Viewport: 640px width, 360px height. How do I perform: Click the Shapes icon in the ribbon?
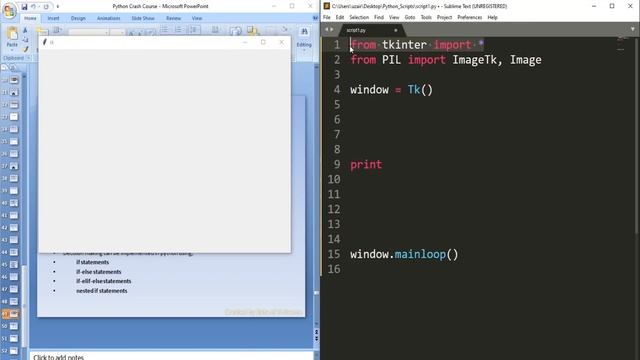pos(236,31)
